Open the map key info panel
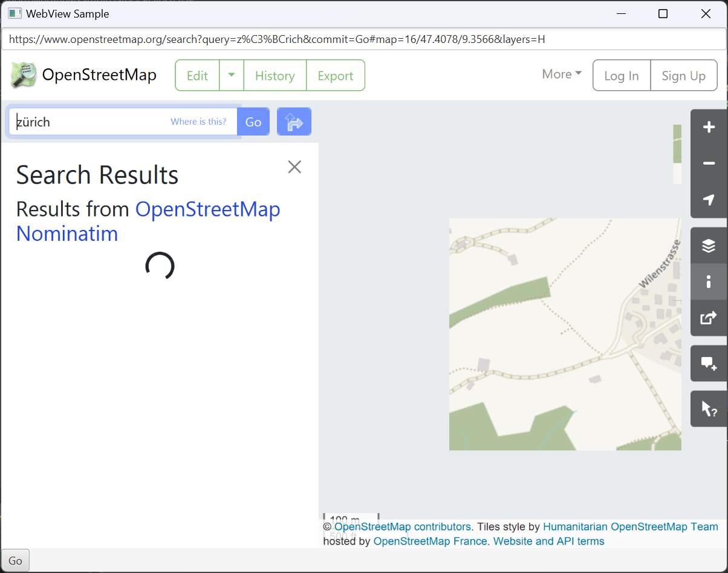This screenshot has height=573, width=728. pos(709,281)
